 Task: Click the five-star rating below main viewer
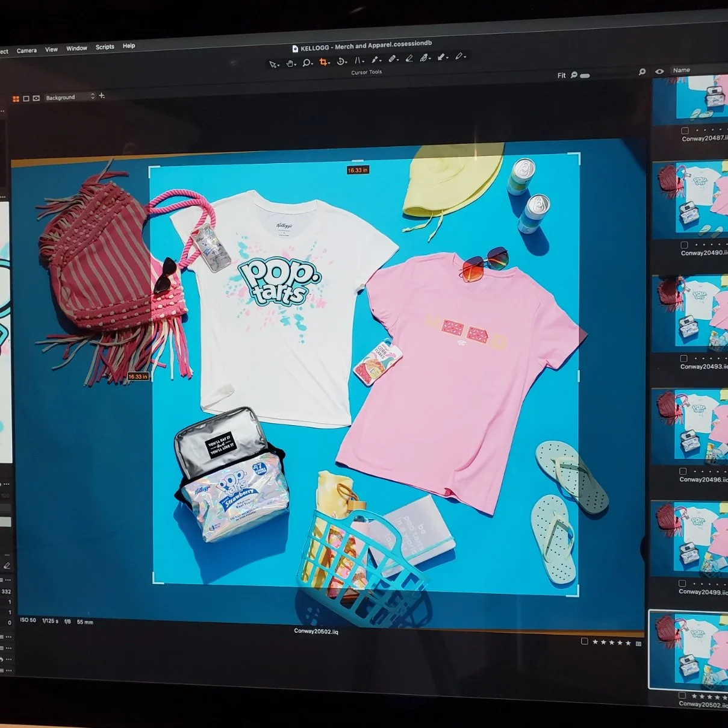click(x=612, y=643)
